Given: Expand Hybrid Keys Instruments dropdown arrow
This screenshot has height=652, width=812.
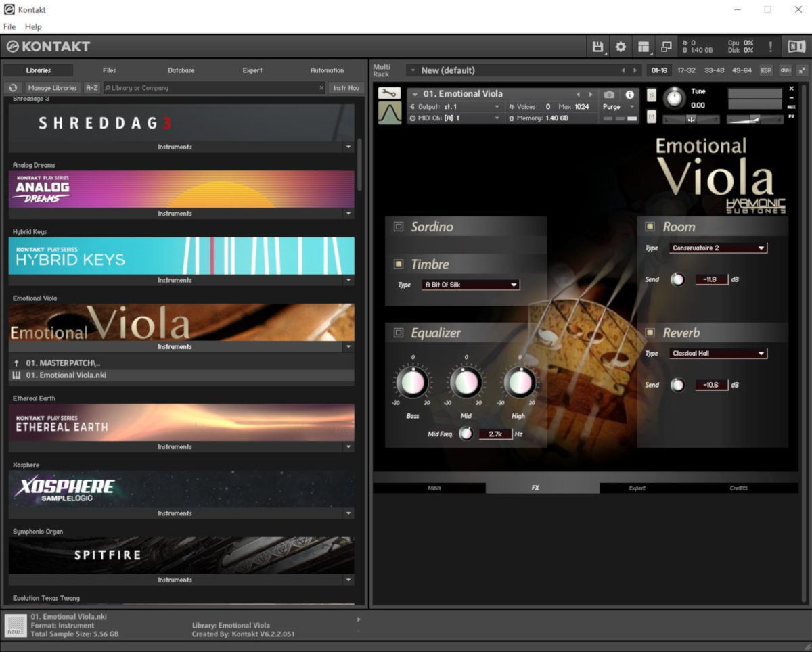Looking at the screenshot, I should click(x=348, y=280).
